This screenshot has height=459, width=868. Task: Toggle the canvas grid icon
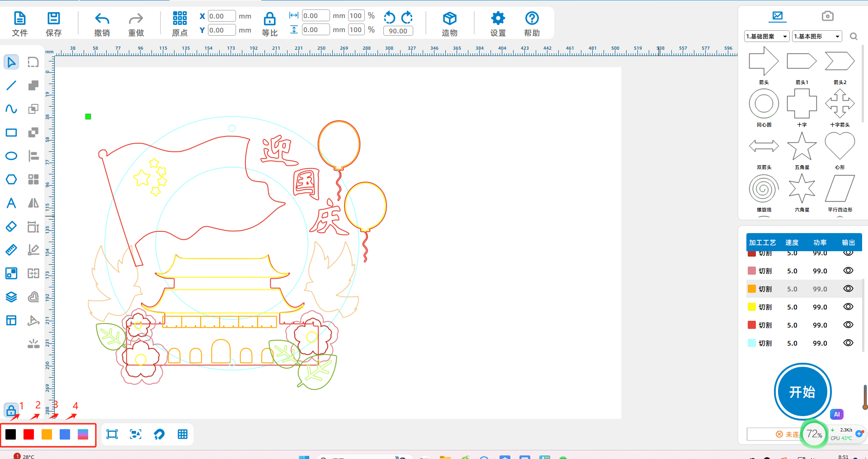click(x=183, y=434)
